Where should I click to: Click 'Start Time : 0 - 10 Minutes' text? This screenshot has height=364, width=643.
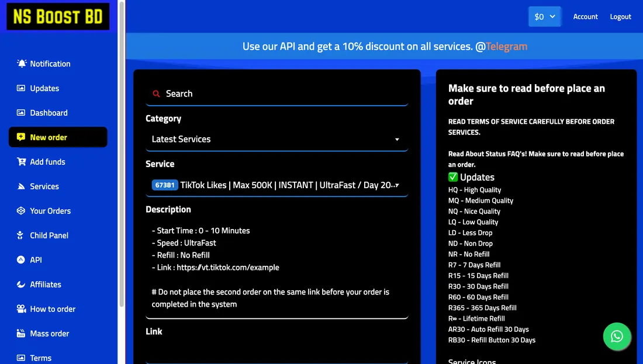(x=200, y=230)
